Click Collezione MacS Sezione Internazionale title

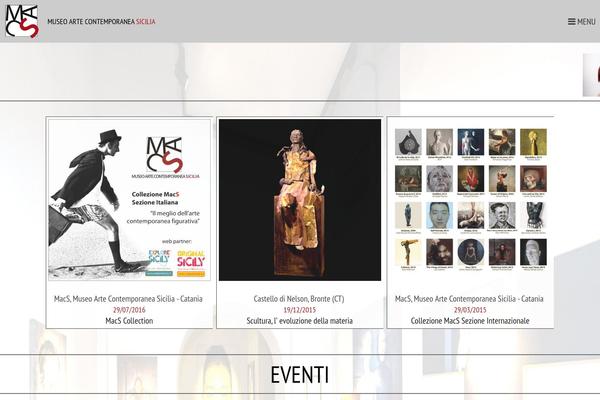coord(470,321)
